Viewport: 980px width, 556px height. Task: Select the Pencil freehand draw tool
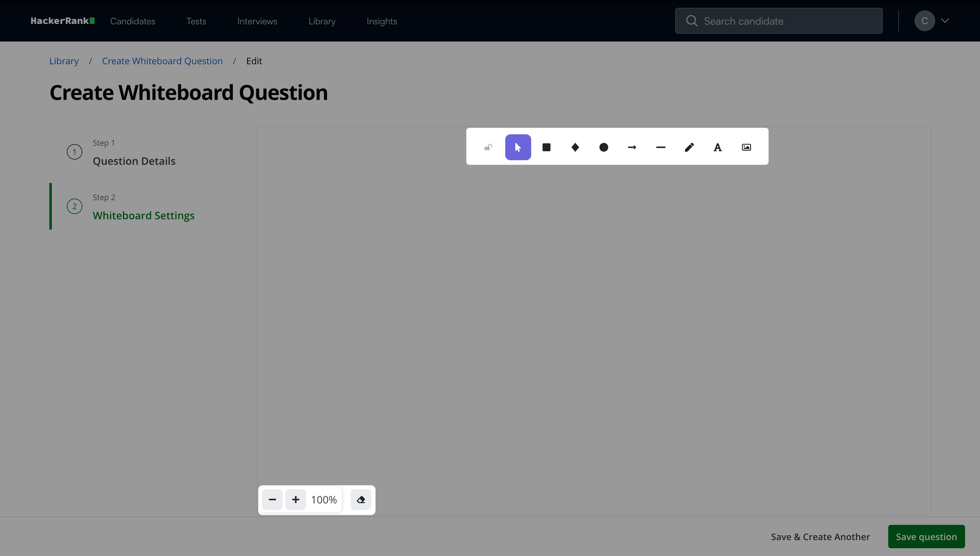[x=689, y=147]
